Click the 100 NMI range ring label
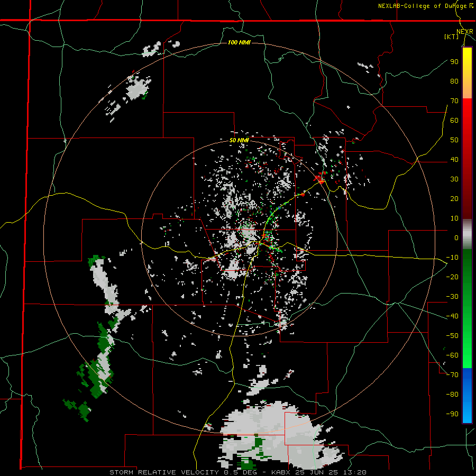This screenshot has width=476, height=476. click(239, 42)
